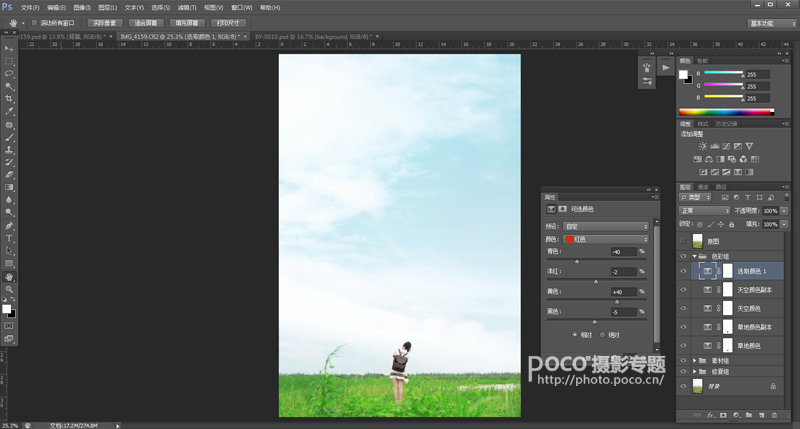Add a Curves adjustment from Adjustments panel
This screenshot has width=800, height=429.
click(x=726, y=146)
